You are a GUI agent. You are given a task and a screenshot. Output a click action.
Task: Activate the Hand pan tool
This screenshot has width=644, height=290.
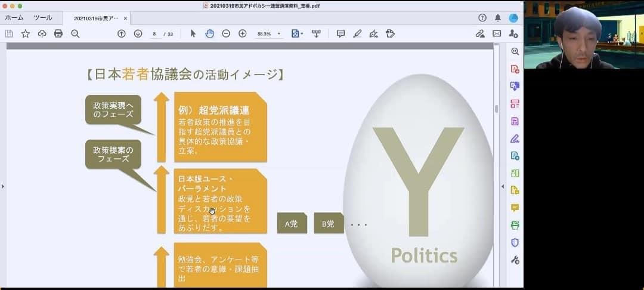tap(209, 33)
